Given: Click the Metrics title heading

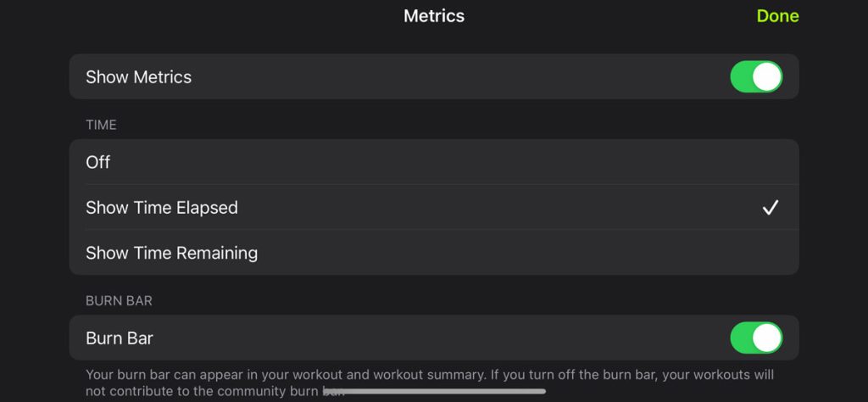Looking at the screenshot, I should (434, 16).
